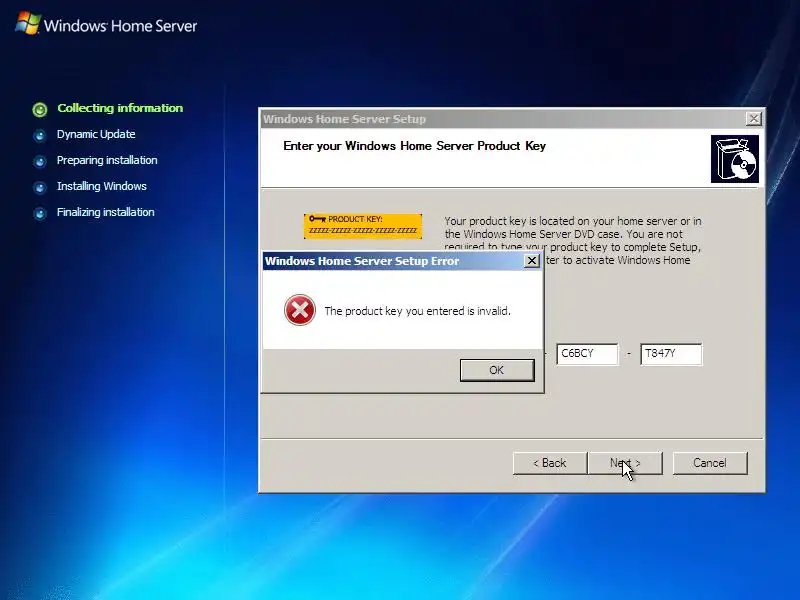Click the Back button in the Setup window

pos(550,463)
